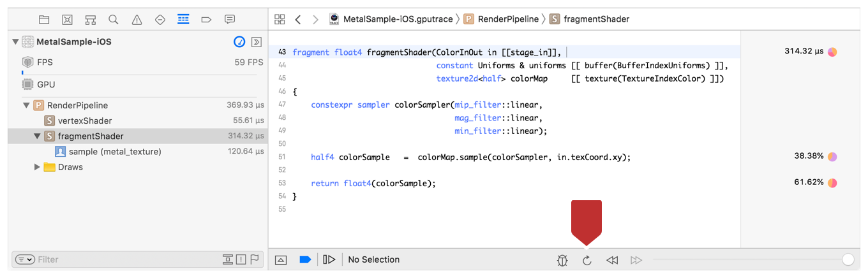Toggle the issues-only filter icon
This screenshot has width=868, height=278.
point(241,260)
